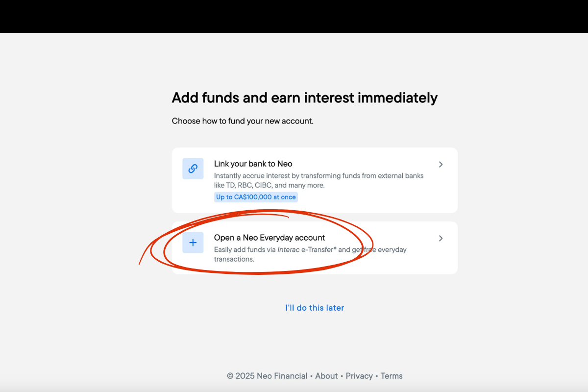This screenshot has width=588, height=392.
Task: Click the 'Add funds and earn interest' heading
Action: [x=304, y=98]
